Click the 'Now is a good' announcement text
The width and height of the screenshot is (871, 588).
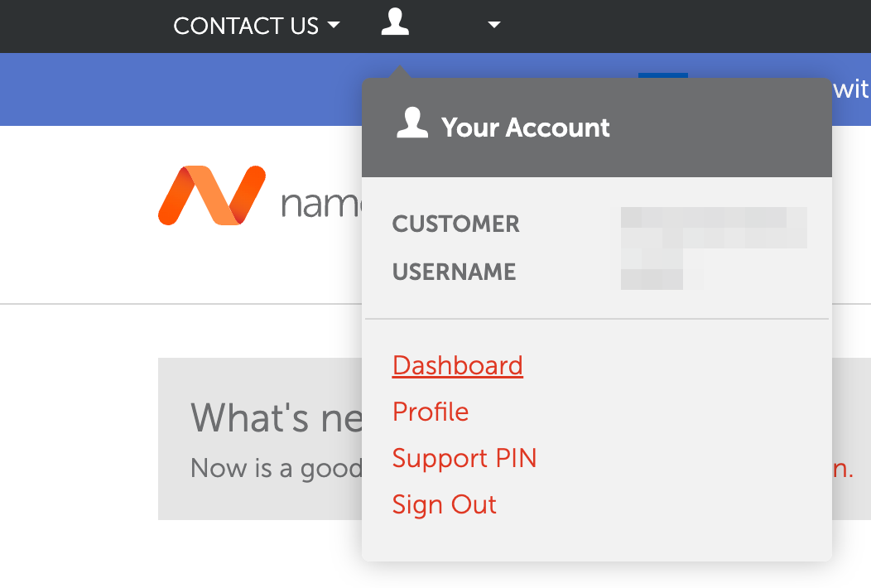pyautogui.click(x=276, y=469)
